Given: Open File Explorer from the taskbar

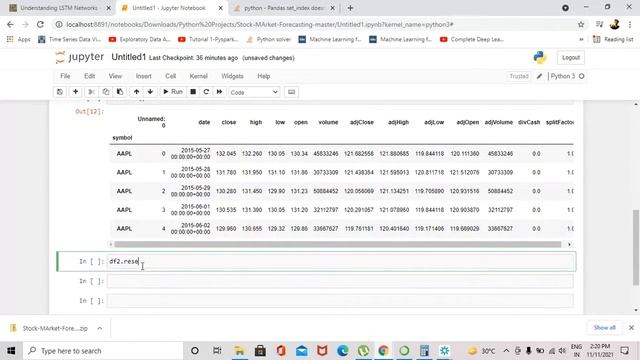Looking at the screenshot, I should (x=240, y=351).
